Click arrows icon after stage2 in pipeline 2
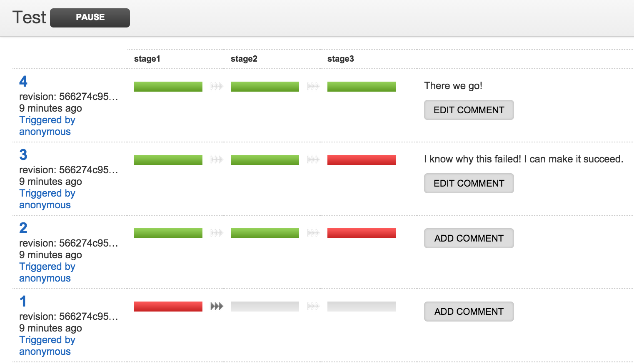Screen dimensions: 634x364 (x=313, y=233)
